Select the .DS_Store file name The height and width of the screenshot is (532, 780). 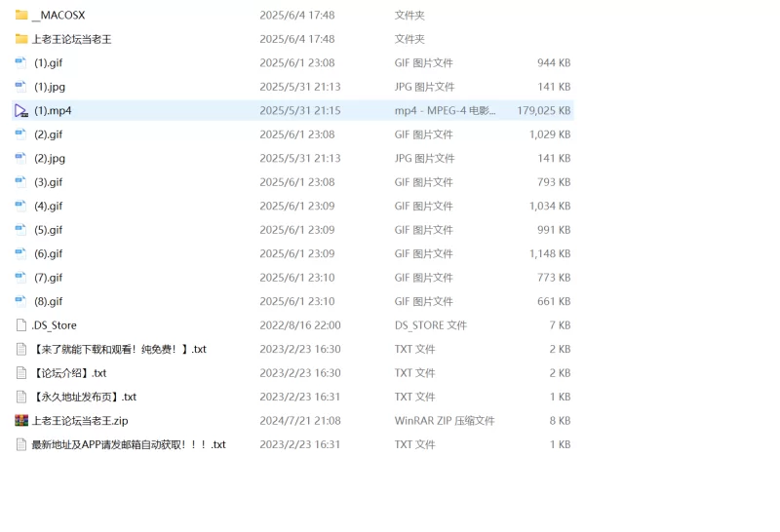tap(55, 325)
